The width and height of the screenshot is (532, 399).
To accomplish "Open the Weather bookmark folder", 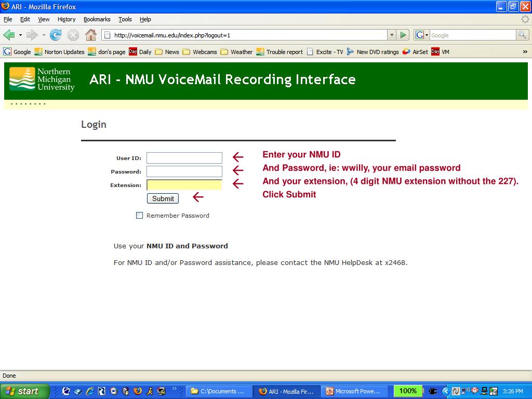I will point(236,52).
